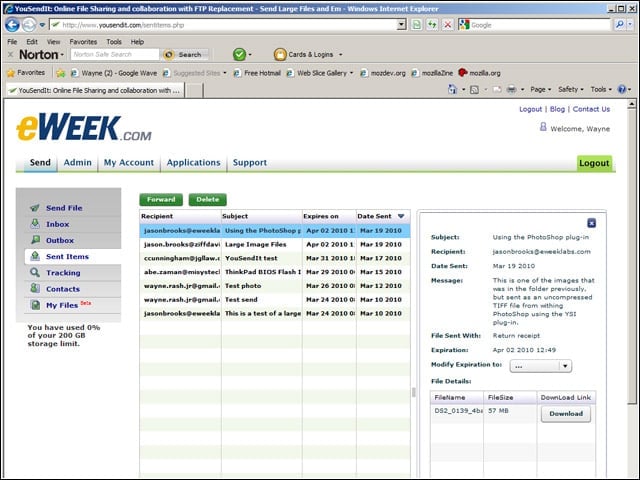Click the Help question mark icon
The width and height of the screenshot is (640, 480).
622,89
